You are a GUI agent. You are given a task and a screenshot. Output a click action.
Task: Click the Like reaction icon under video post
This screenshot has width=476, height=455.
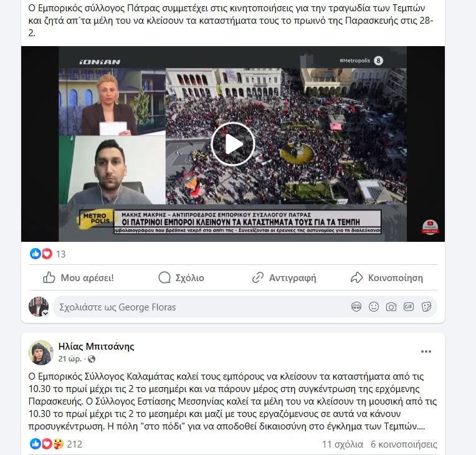[36, 254]
